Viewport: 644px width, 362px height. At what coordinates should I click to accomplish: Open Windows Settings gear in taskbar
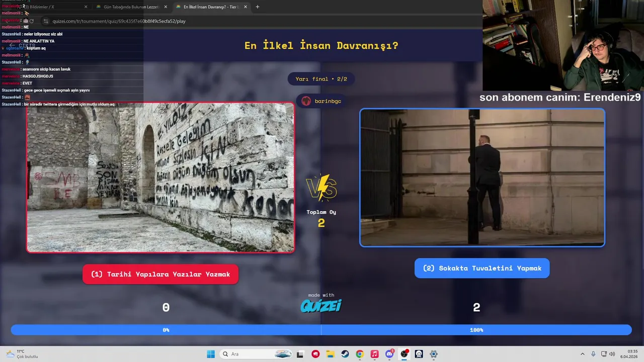click(433, 354)
